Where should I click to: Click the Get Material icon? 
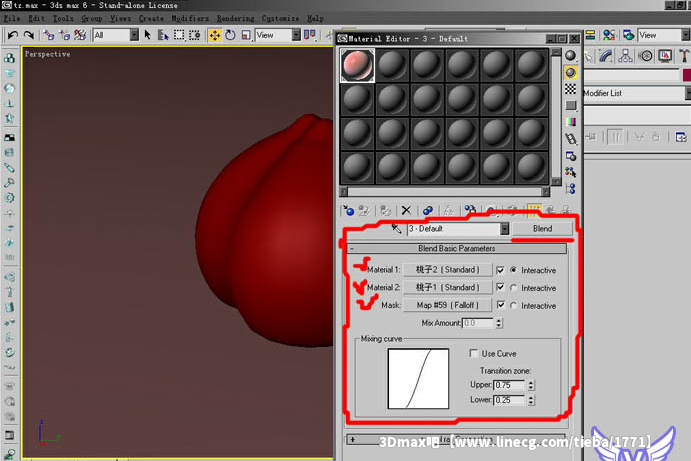(349, 210)
